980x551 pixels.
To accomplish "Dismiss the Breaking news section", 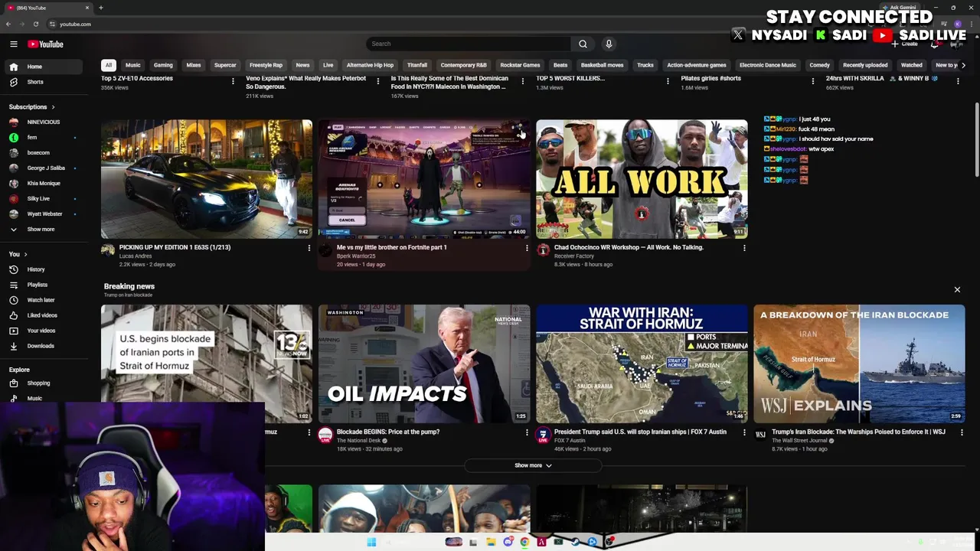I will click(x=957, y=289).
